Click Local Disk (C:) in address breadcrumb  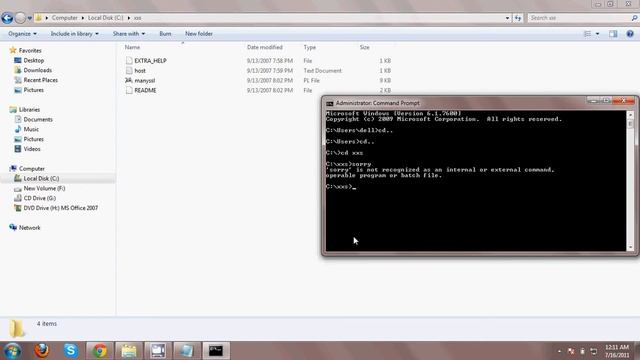[x=105, y=18]
